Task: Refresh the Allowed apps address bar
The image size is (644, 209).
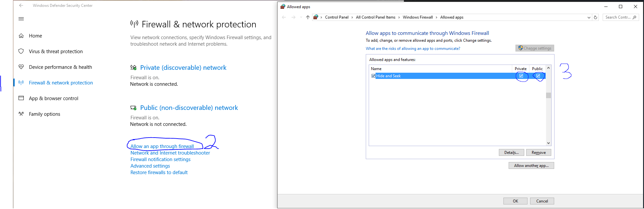Action: pos(596,17)
